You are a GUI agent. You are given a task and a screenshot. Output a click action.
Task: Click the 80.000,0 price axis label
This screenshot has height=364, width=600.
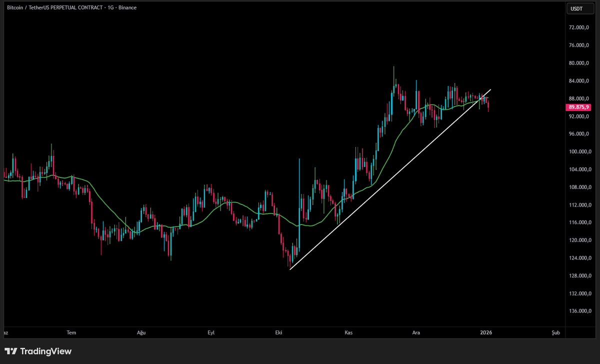pyautogui.click(x=580, y=63)
